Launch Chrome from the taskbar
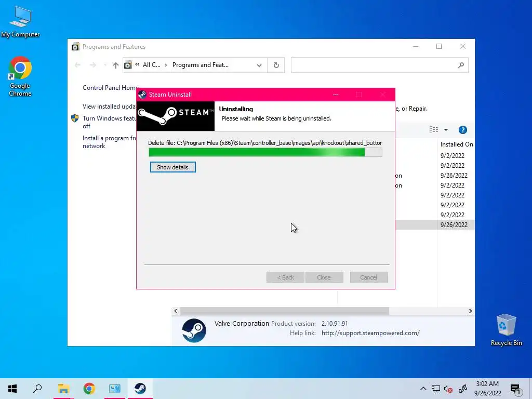 pyautogui.click(x=89, y=389)
